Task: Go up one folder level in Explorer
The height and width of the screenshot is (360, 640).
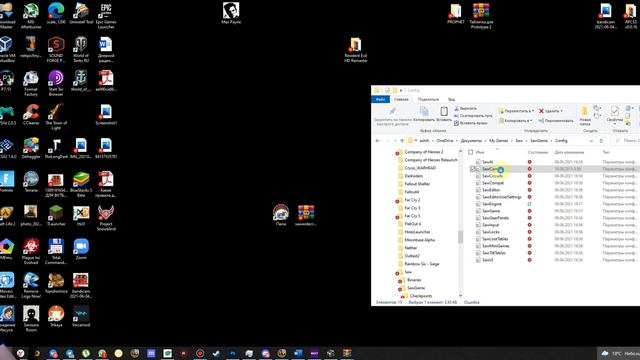Action: tap(402, 141)
